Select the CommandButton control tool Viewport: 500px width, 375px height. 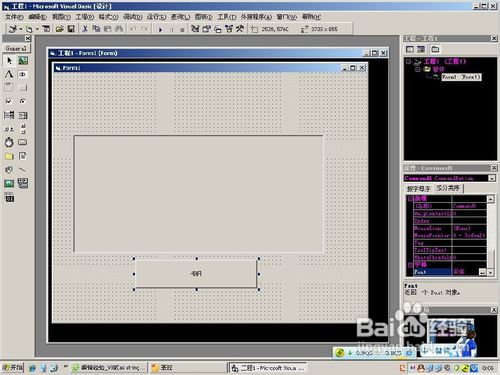coord(23,88)
